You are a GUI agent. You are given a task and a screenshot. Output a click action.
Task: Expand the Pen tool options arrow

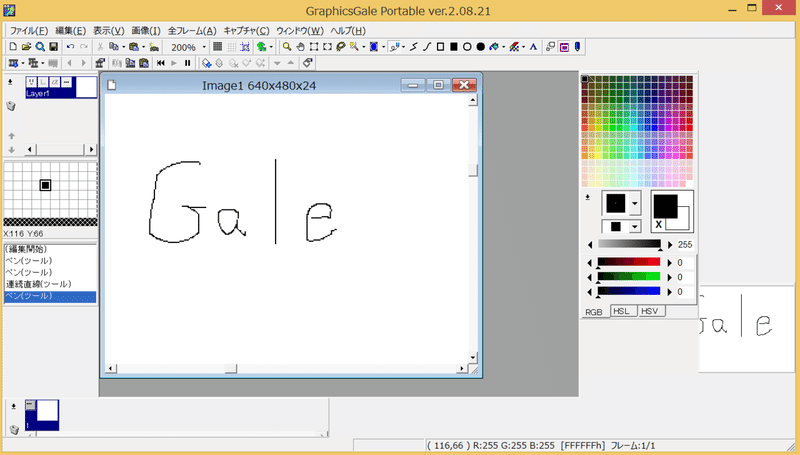tap(404, 47)
